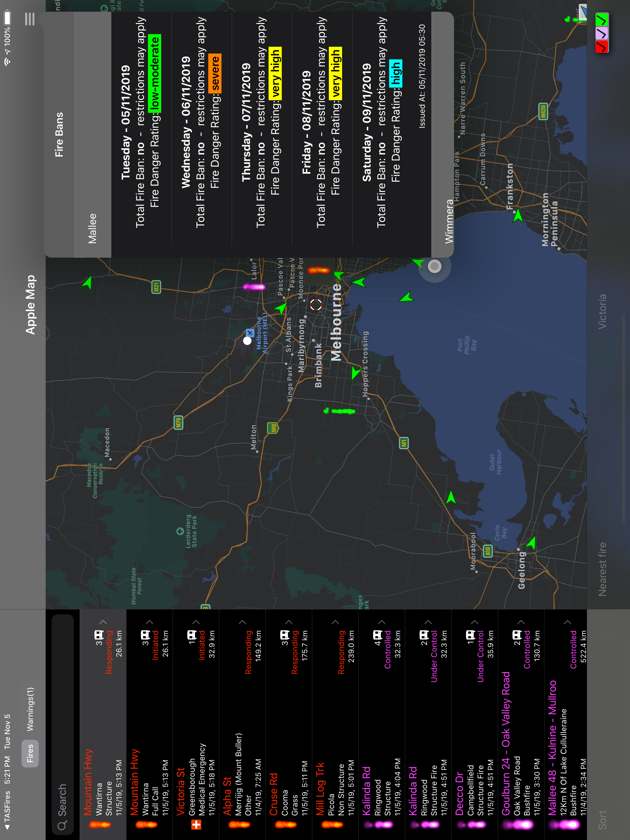This screenshot has height=840, width=630.
Task: Expand the Wimmera fire ban section header
Action: point(443,134)
